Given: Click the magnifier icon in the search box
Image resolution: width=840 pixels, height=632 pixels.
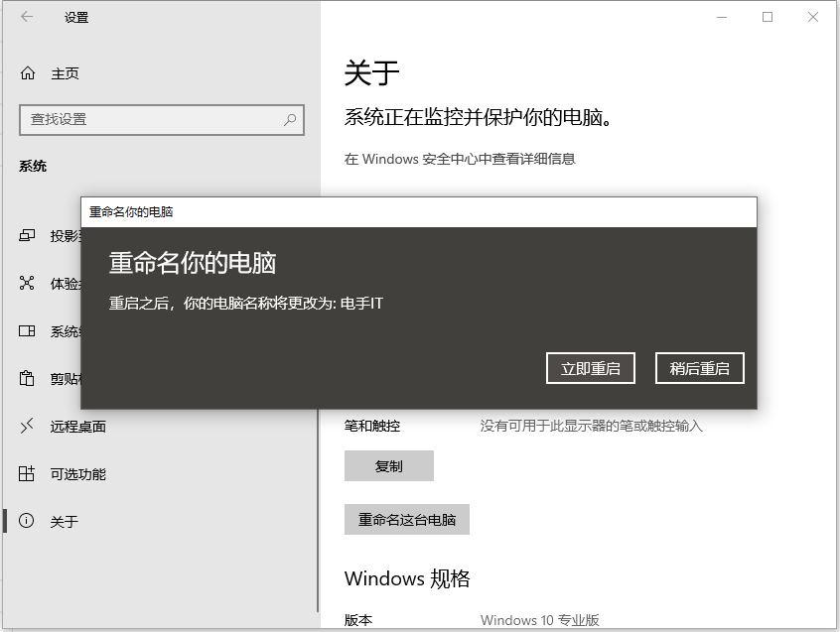Looking at the screenshot, I should (x=288, y=120).
